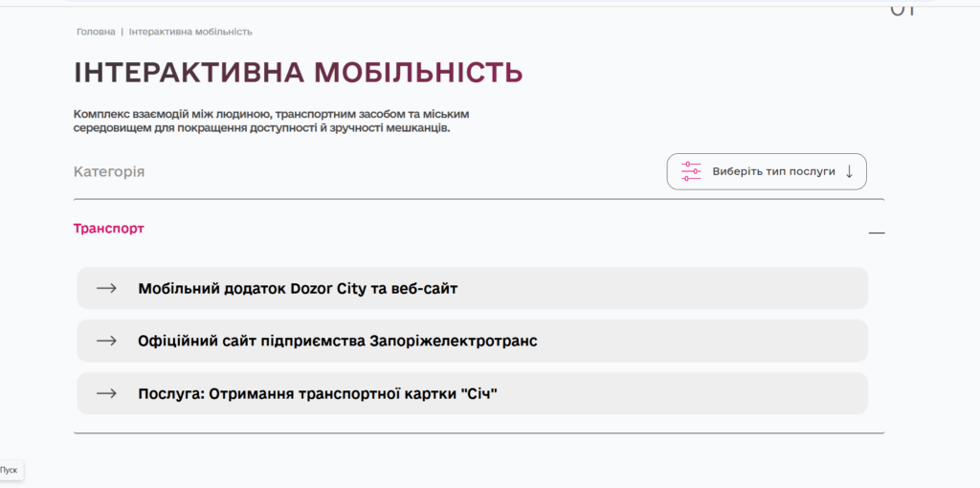Toggle the Транспорт category header
The image size is (980, 488).
pyautogui.click(x=109, y=230)
